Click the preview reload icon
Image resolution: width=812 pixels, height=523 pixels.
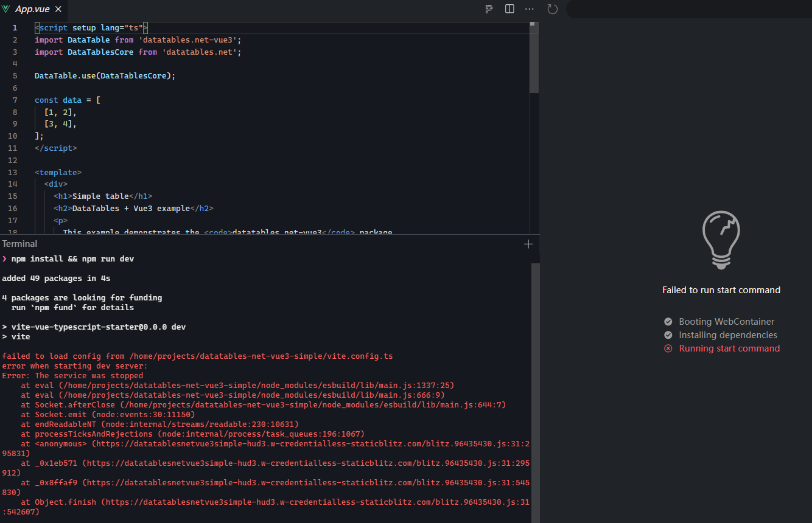[553, 9]
